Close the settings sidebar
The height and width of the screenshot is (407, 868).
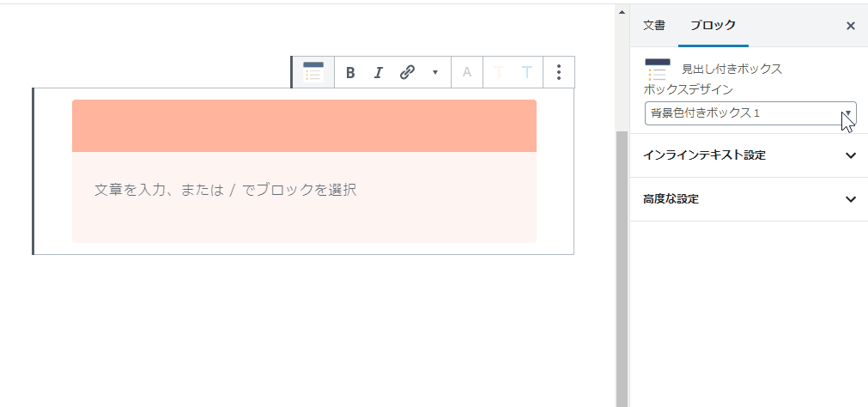[x=851, y=26]
